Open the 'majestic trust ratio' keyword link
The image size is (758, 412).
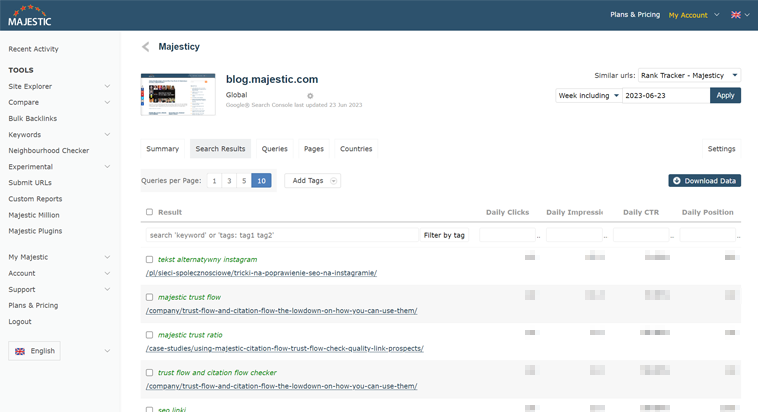coord(190,335)
